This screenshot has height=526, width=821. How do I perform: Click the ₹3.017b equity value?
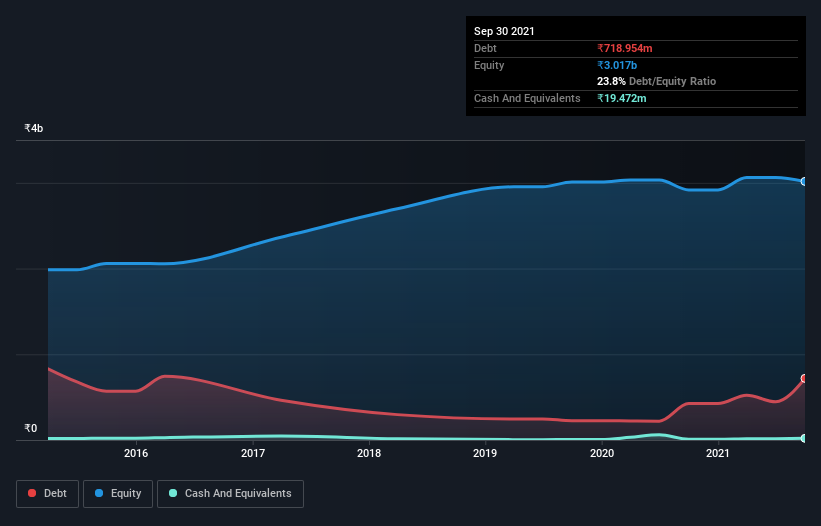pyautogui.click(x=617, y=65)
